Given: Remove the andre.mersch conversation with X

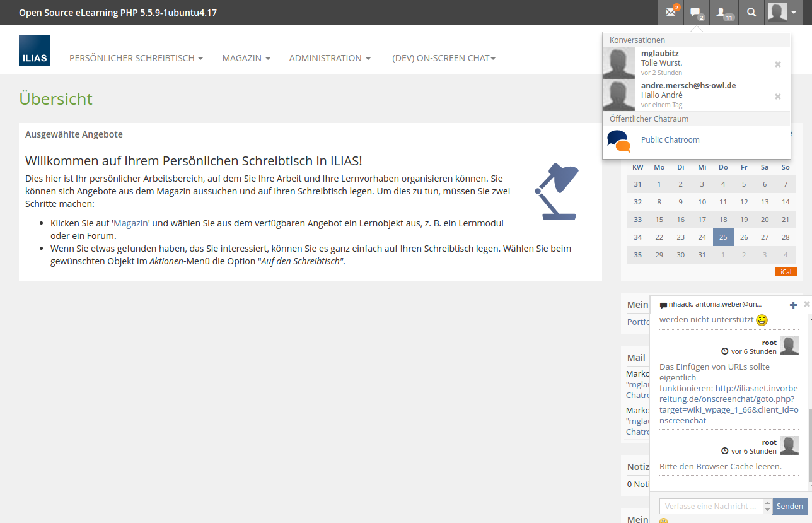Looking at the screenshot, I should click(x=777, y=97).
